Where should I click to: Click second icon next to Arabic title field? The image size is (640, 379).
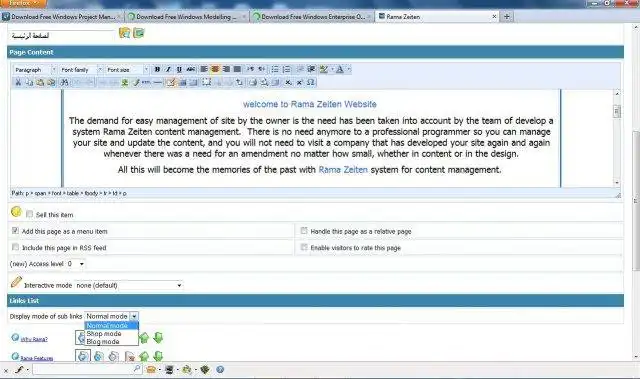click(x=139, y=33)
